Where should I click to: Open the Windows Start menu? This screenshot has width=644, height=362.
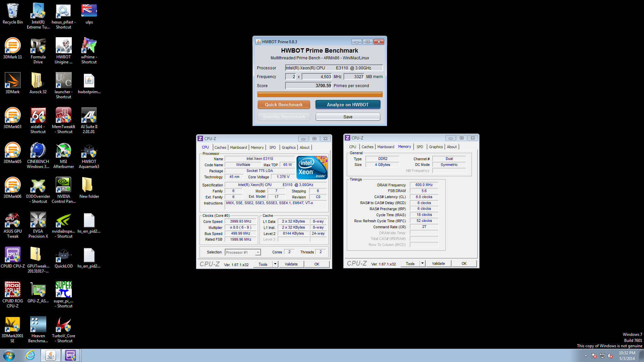(x=9, y=355)
